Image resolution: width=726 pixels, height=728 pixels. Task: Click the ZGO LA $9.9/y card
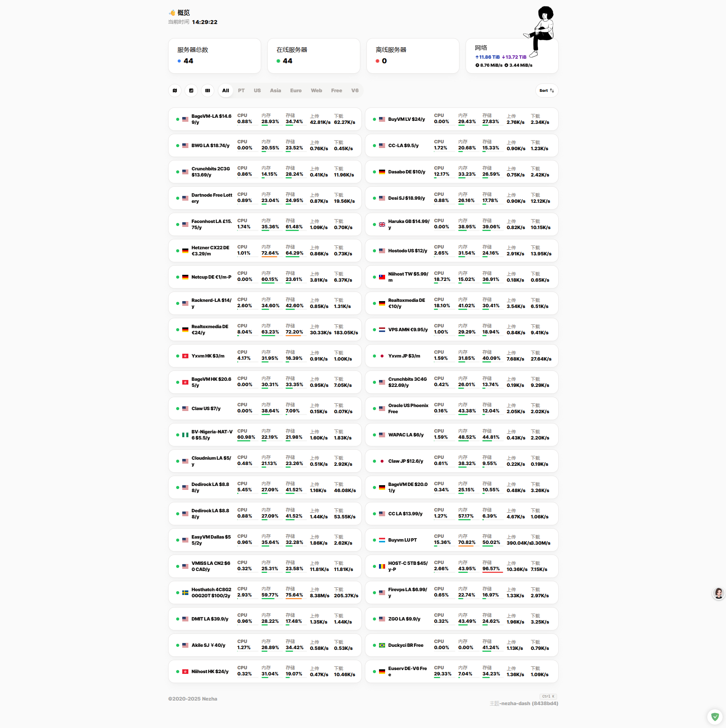point(462,619)
